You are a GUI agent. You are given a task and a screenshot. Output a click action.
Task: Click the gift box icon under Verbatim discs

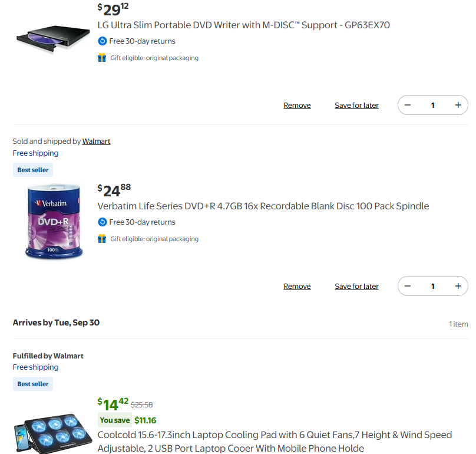(x=102, y=239)
